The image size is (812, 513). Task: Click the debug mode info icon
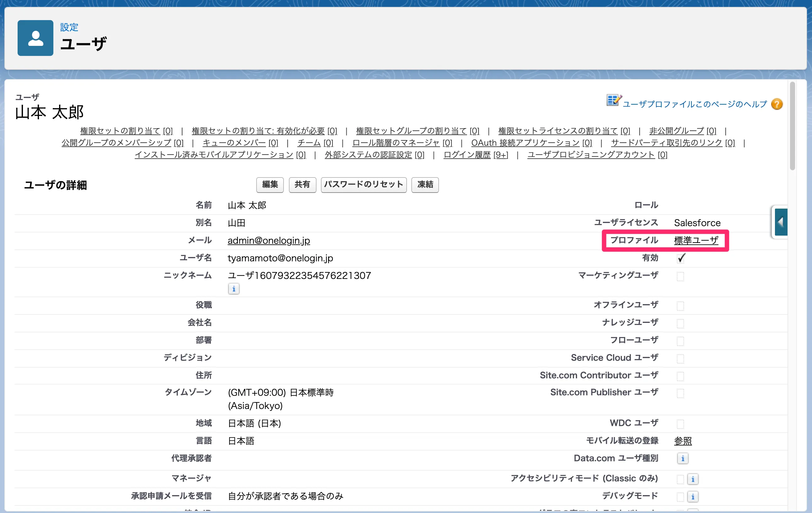(x=693, y=496)
